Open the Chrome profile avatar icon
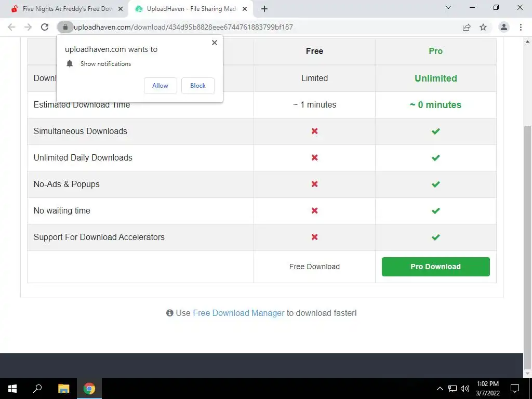Image resolution: width=532 pixels, height=399 pixels. click(504, 27)
